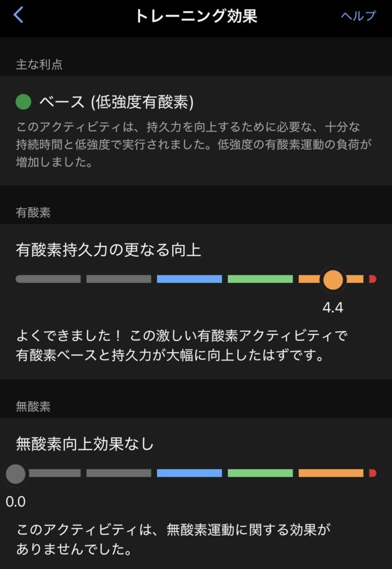Tap the gray anaerobic 0.0 slider knob
The image size is (392, 569).
coord(16,473)
